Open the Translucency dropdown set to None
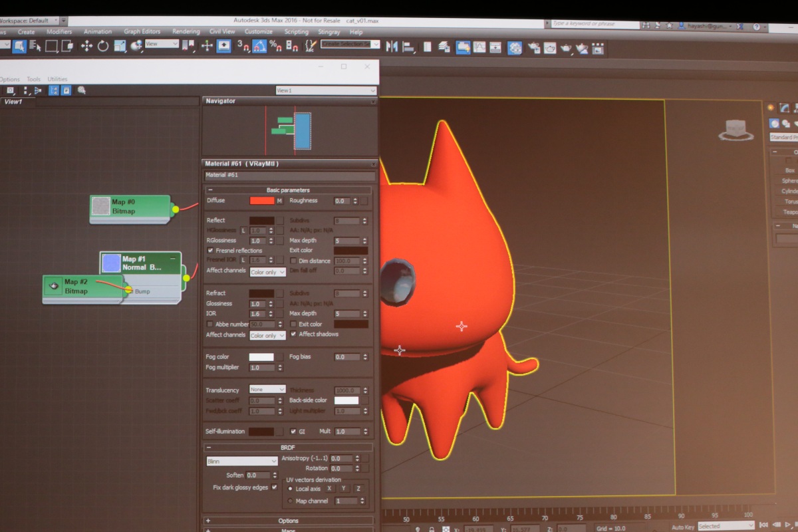This screenshot has height=532, width=798. click(267, 389)
